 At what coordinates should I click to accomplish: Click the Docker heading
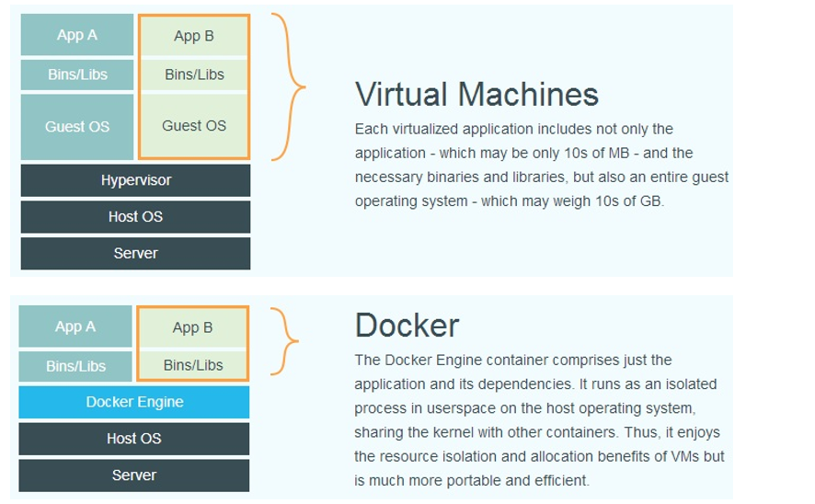tap(407, 326)
